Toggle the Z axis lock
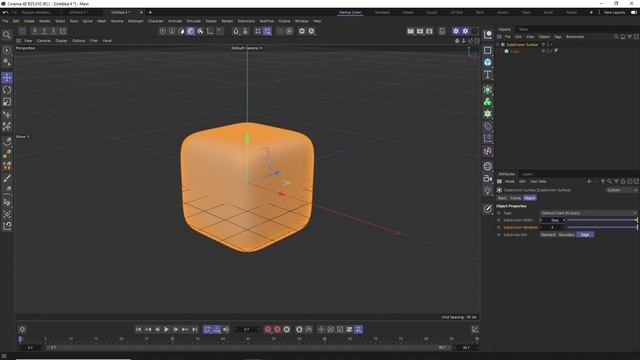The height and width of the screenshot is (360, 640). click(53, 31)
